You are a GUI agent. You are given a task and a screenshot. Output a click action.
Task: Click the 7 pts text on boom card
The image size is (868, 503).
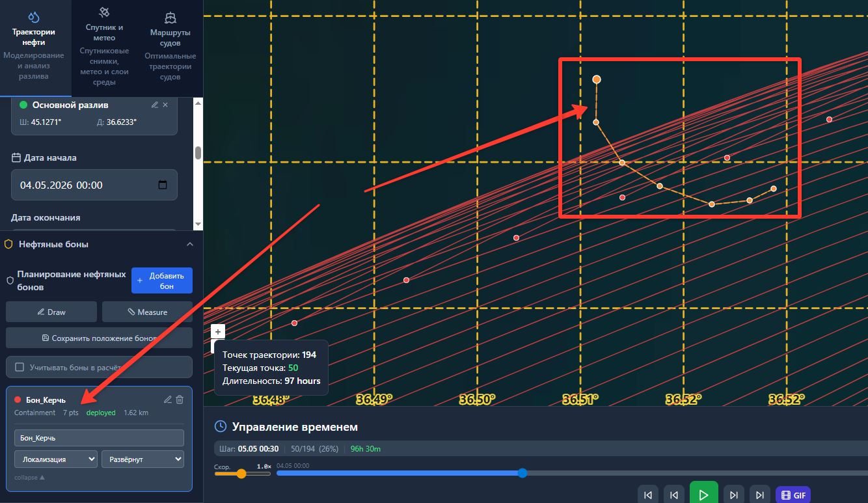click(x=71, y=413)
